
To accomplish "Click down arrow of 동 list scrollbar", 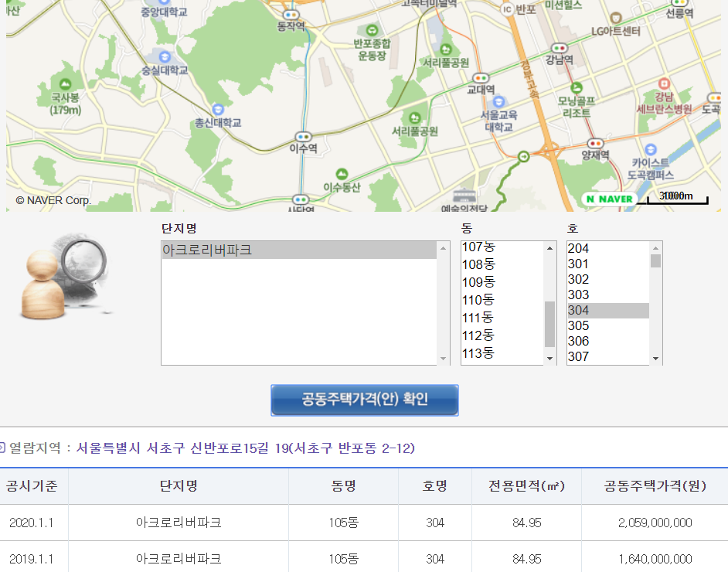I will [549, 359].
